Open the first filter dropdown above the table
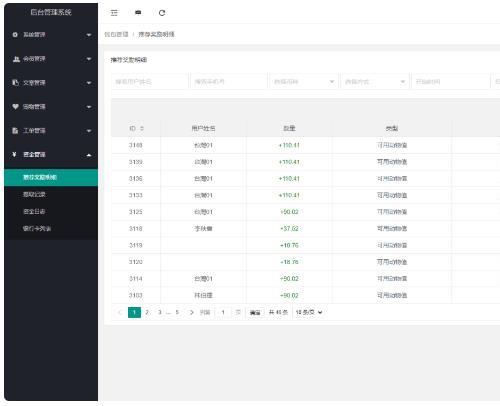The image size is (500, 406). click(x=304, y=82)
